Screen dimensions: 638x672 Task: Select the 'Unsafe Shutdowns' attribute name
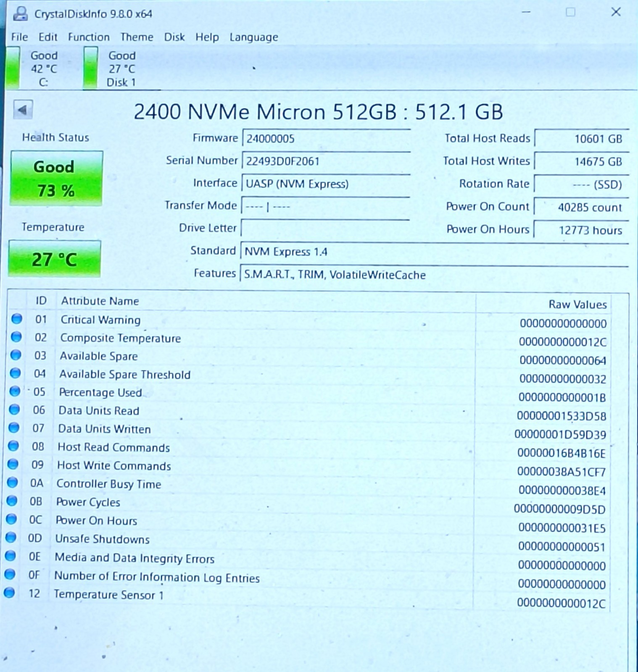click(x=102, y=539)
